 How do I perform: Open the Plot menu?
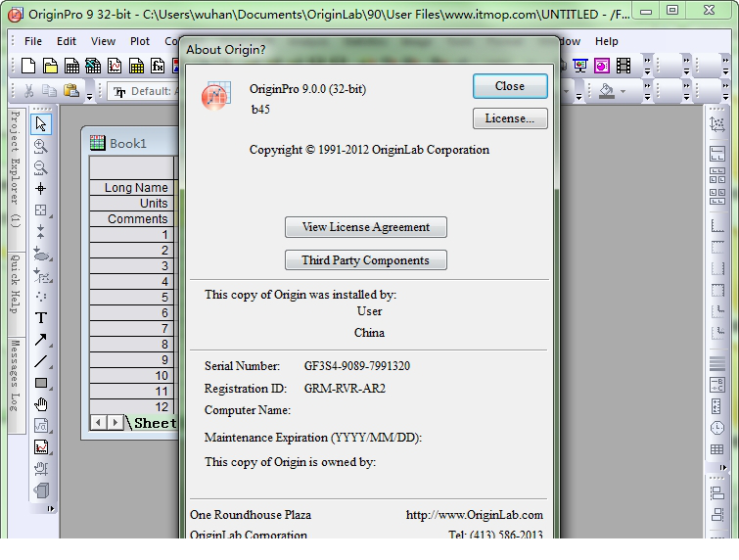pos(140,41)
